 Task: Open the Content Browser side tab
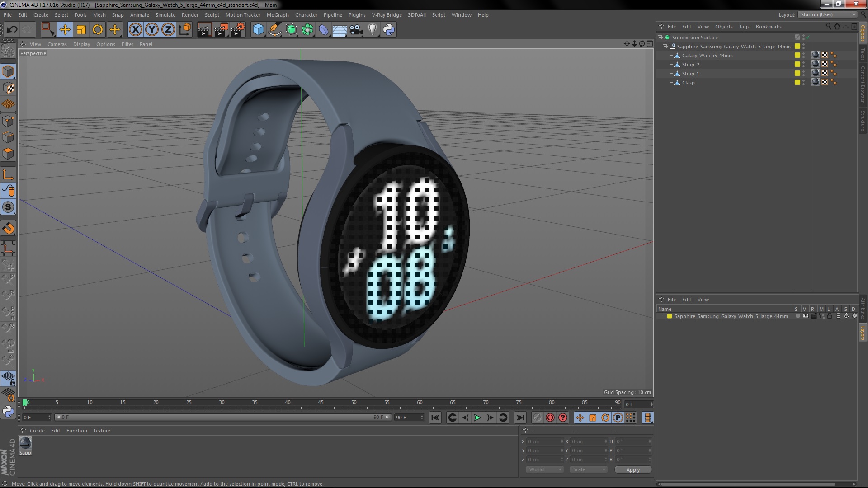pyautogui.click(x=863, y=84)
